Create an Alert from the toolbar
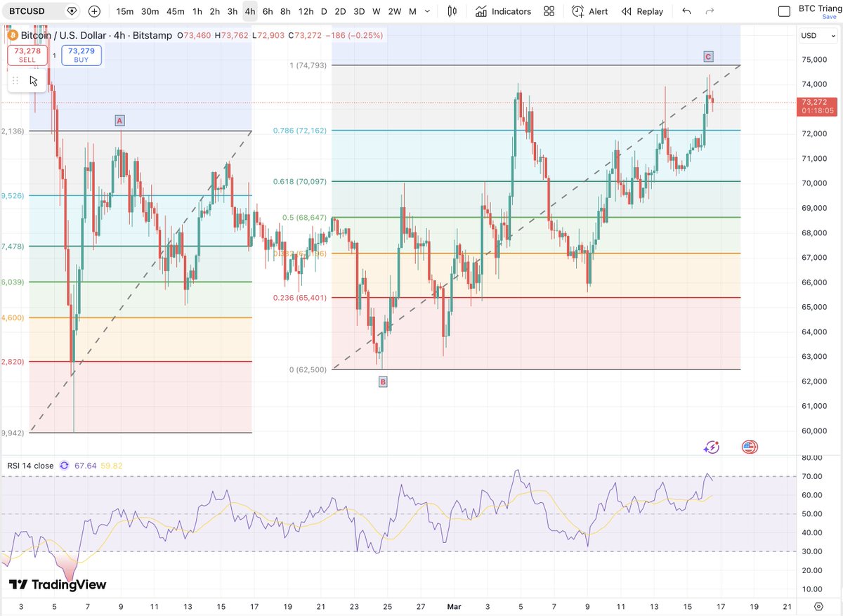Screen dimensions: 843x616 590,11
